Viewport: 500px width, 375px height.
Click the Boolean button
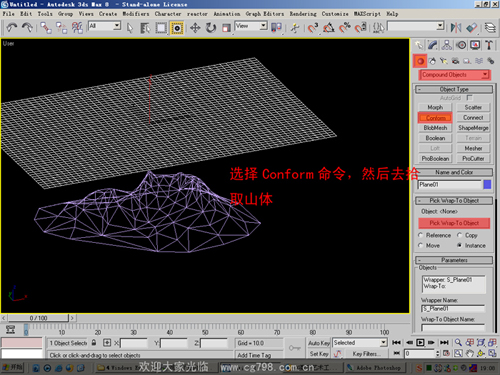coord(435,138)
